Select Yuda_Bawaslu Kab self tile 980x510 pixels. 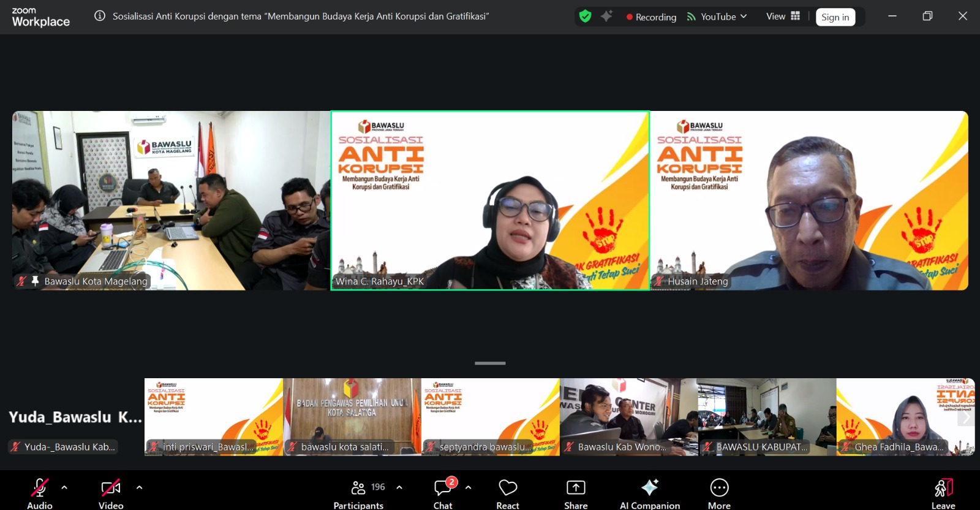click(x=75, y=417)
